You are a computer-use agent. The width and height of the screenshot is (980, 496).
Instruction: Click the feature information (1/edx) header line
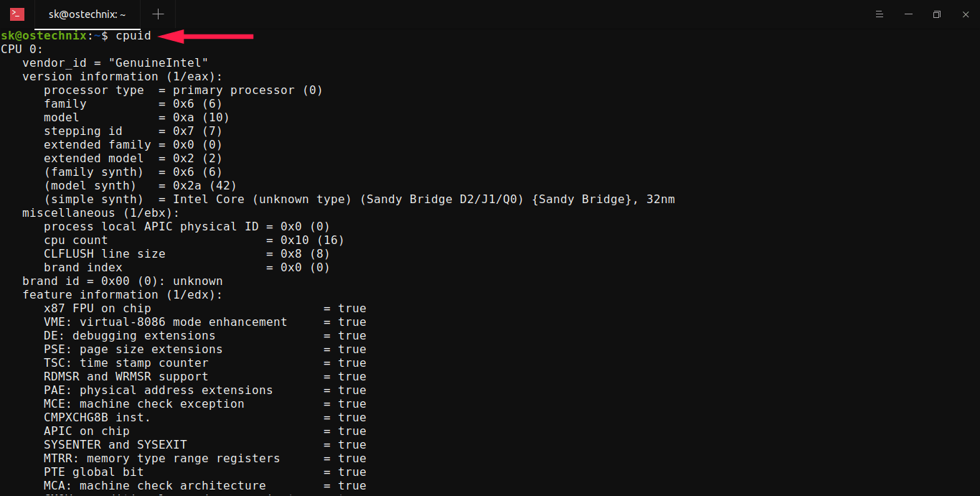[122, 294]
